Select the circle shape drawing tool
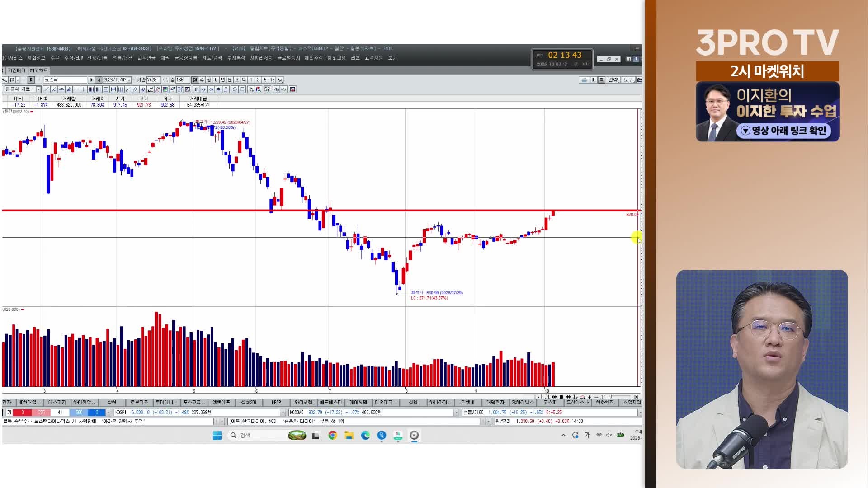Image resolution: width=868 pixels, height=488 pixels. [235, 89]
